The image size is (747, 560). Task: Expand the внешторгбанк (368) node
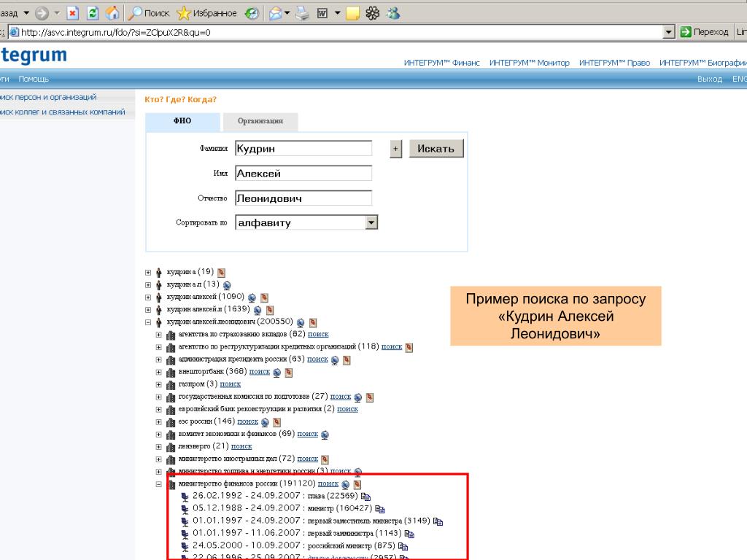point(159,373)
